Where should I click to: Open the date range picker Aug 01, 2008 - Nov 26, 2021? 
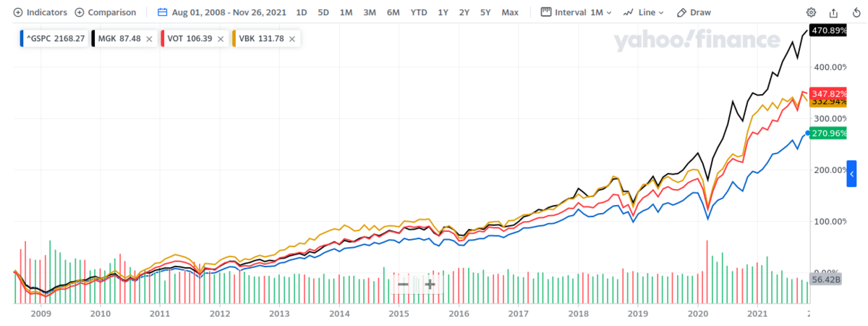tap(223, 12)
